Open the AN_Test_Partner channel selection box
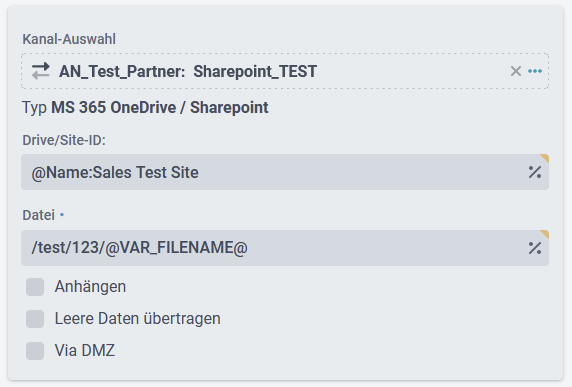Screen dimensions: 572x387 pos(285,71)
